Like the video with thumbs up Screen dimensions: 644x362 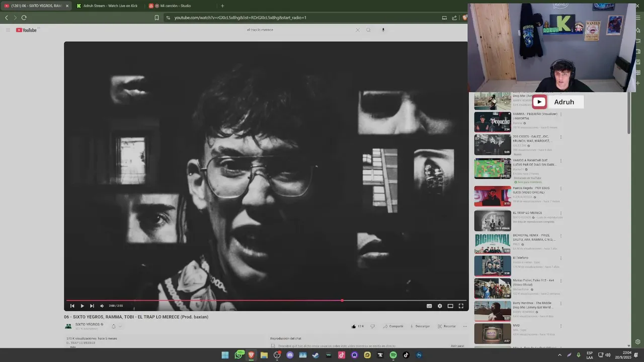click(x=357, y=326)
